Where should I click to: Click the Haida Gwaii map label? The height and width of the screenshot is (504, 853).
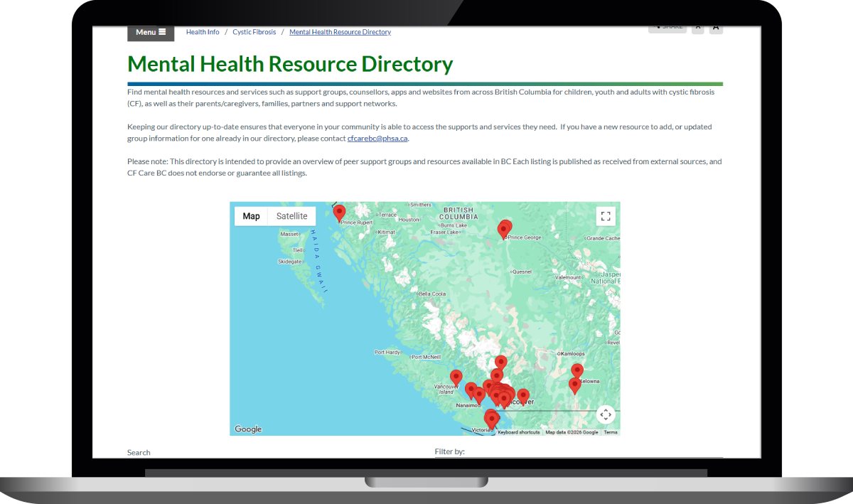[319, 261]
